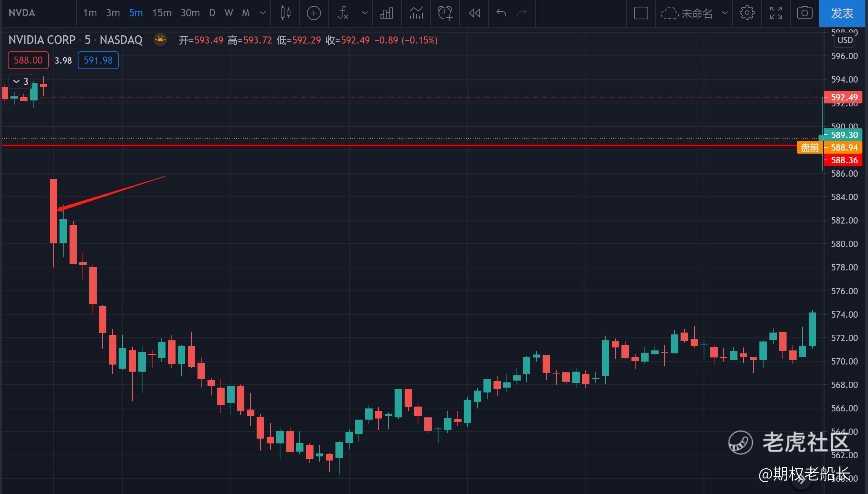
Task: Click the 开=593.49 open value in legend
Action: pyautogui.click(x=201, y=40)
